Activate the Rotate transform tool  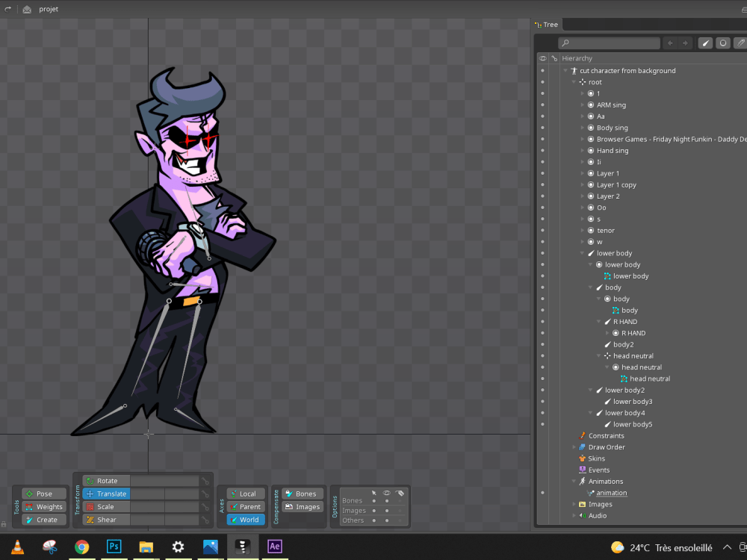click(105, 480)
